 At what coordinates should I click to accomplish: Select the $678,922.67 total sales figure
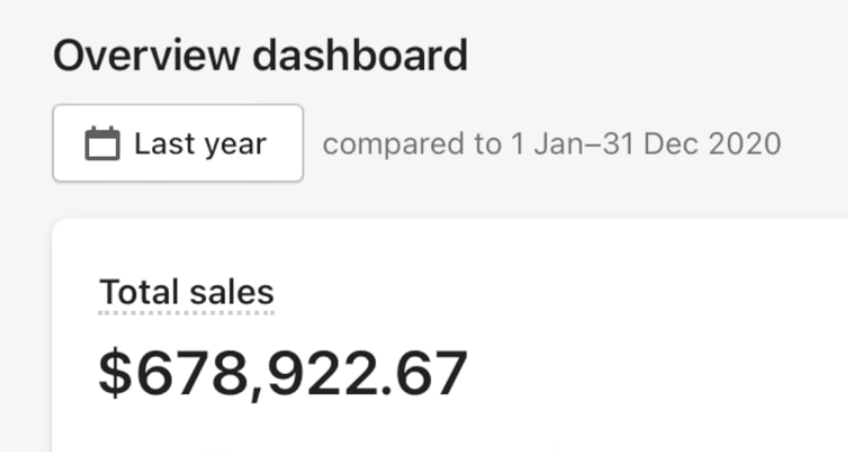[283, 372]
